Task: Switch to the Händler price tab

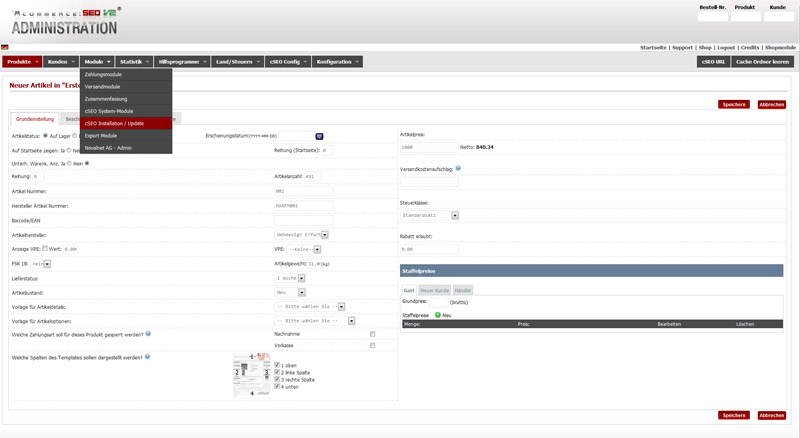Action: click(463, 290)
